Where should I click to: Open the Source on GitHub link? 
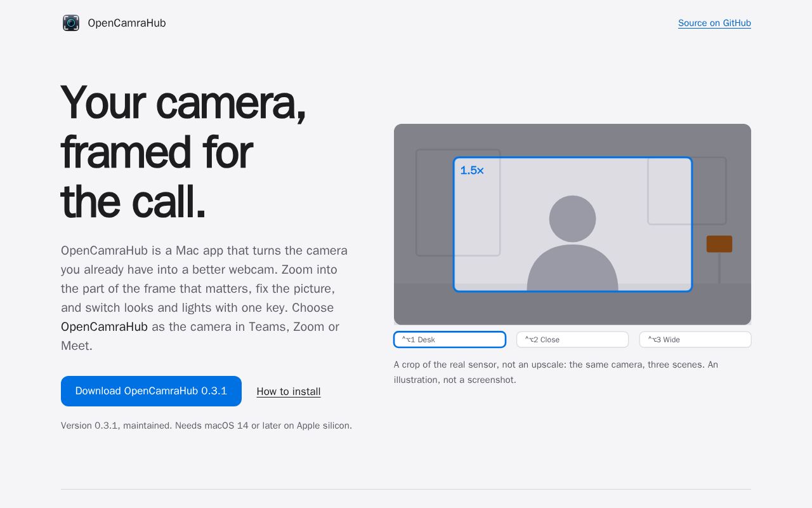(x=714, y=23)
